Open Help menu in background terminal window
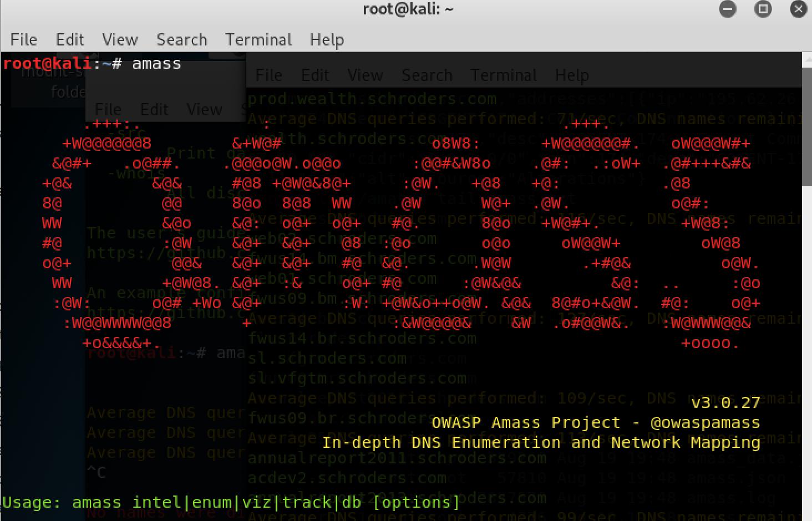The width and height of the screenshot is (812, 521). click(572, 75)
